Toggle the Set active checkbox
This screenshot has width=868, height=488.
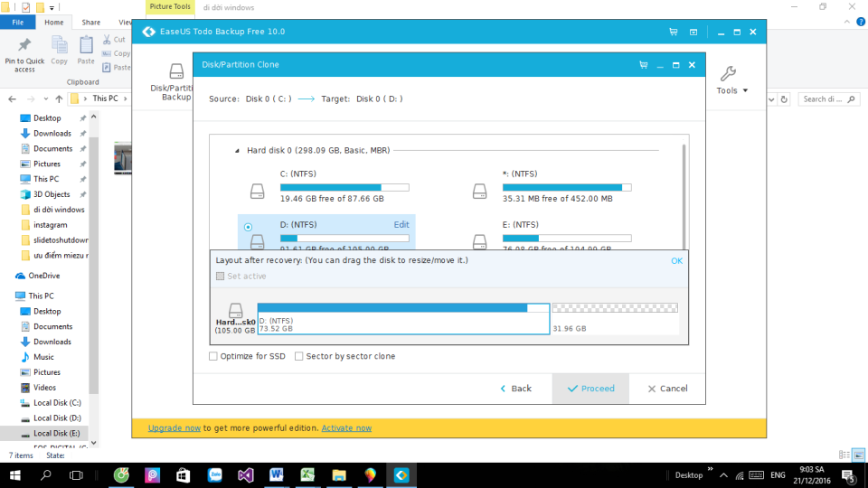pos(221,277)
